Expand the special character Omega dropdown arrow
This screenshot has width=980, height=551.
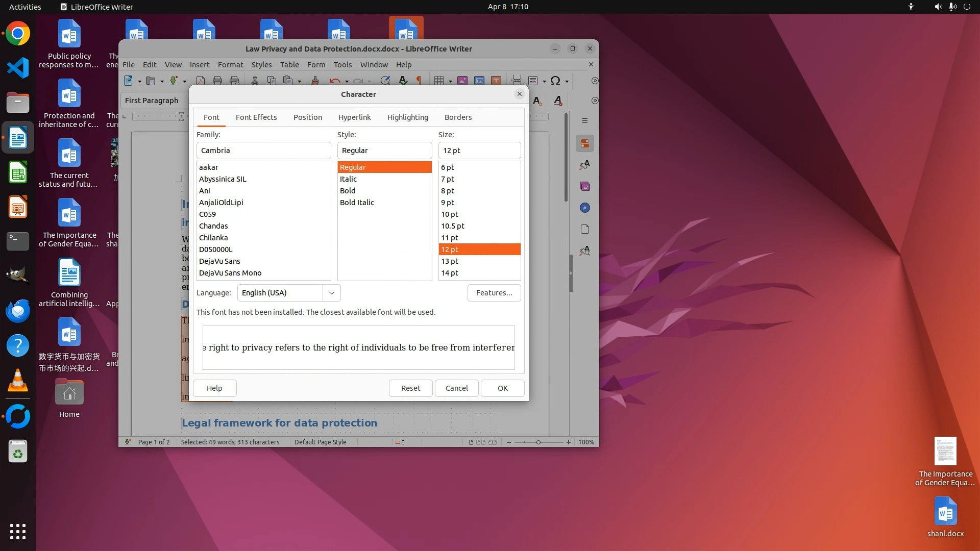point(567,81)
